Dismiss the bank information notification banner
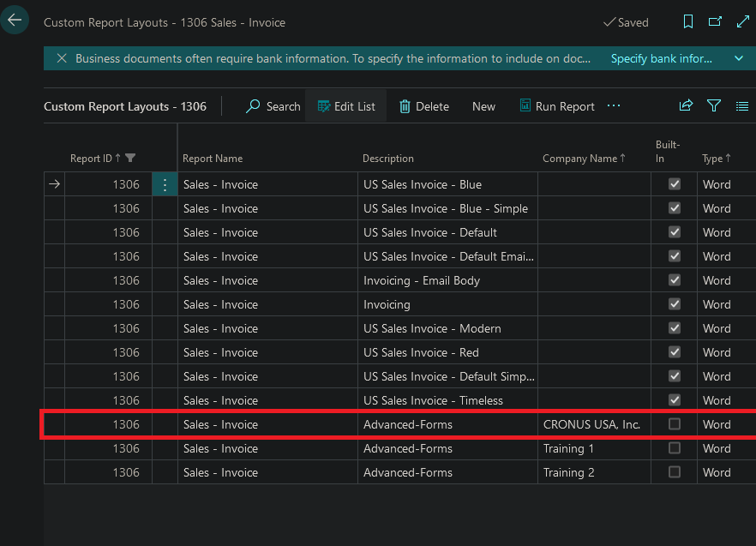The height and width of the screenshot is (546, 756). pos(60,58)
